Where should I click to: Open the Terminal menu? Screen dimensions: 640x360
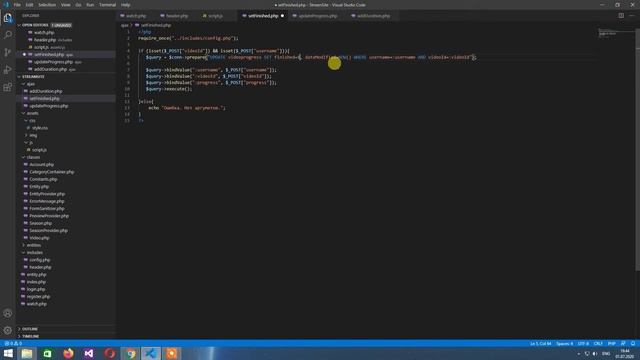coord(107,5)
